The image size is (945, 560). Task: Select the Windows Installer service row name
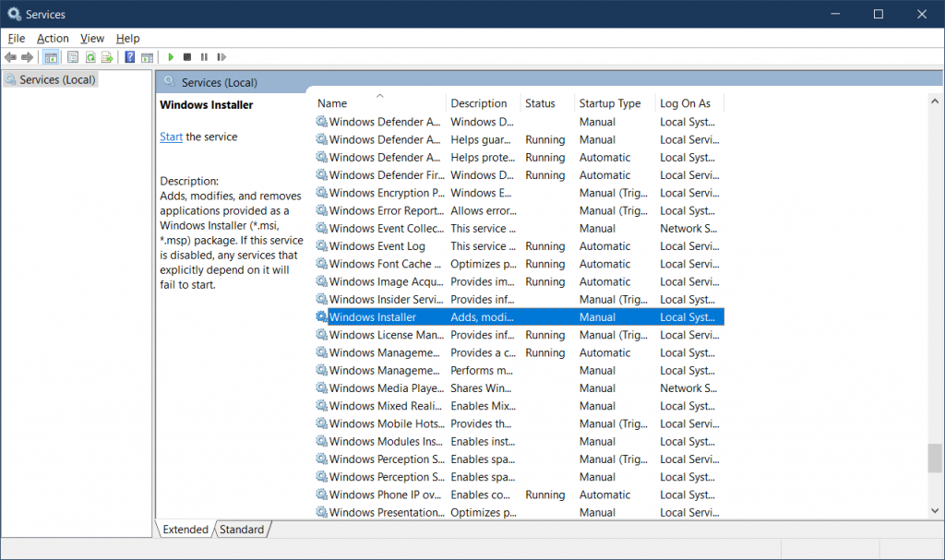tap(373, 317)
